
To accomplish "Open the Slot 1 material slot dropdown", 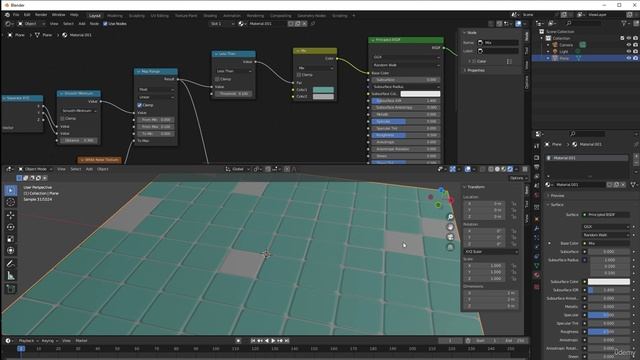I will [x=222, y=24].
